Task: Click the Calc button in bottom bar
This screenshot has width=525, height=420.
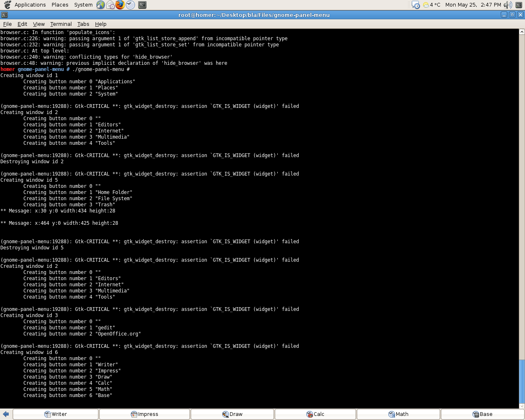Action: pos(315,414)
